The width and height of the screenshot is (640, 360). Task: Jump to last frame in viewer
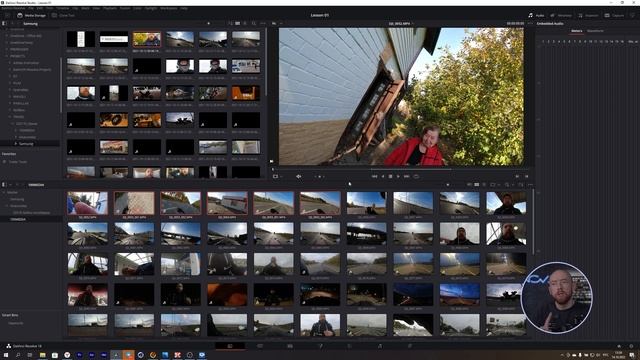coord(407,176)
